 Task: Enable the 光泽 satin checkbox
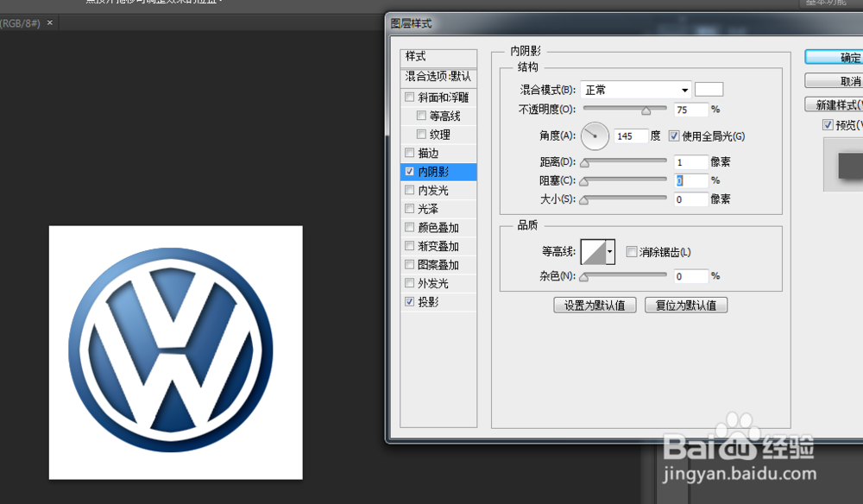pyautogui.click(x=409, y=209)
